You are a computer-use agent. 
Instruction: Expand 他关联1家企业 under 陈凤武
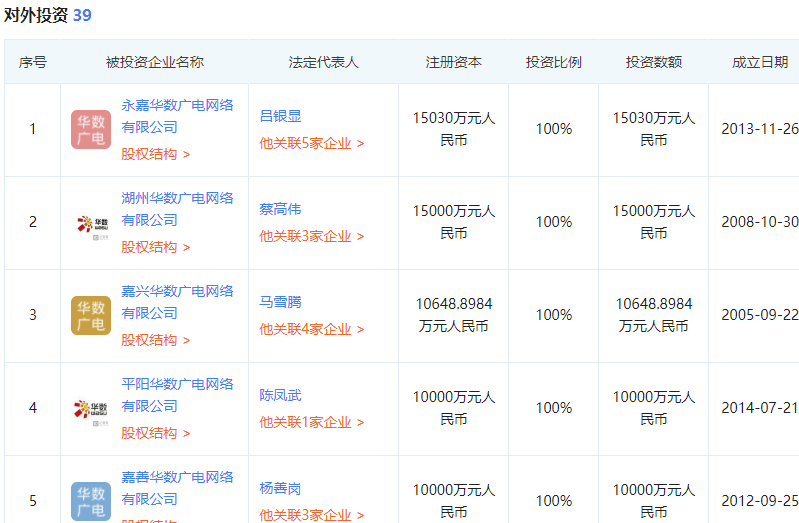[x=311, y=423]
